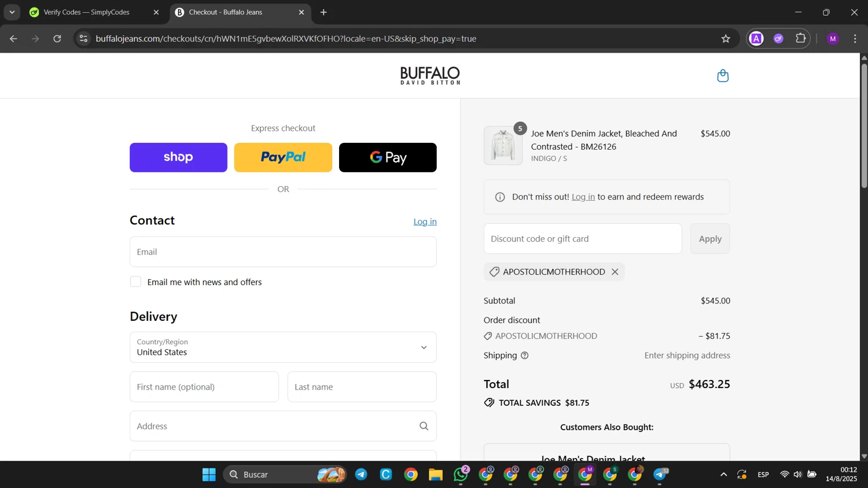The width and height of the screenshot is (868, 488).
Task: Expand the Country/Region dropdown
Action: (283, 347)
